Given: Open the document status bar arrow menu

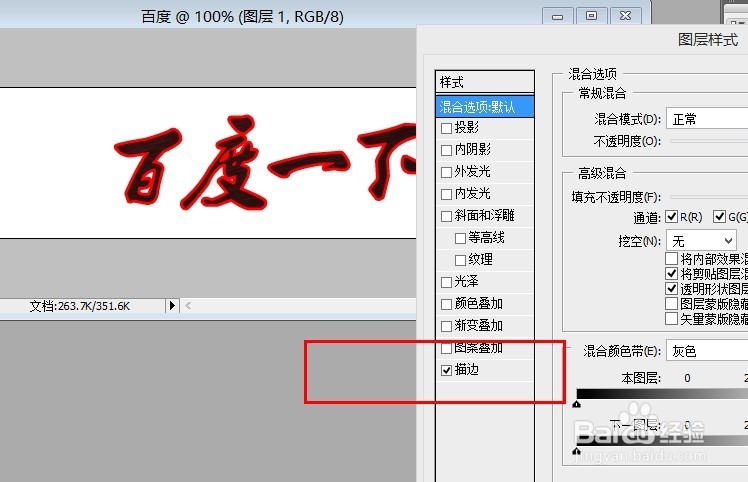Looking at the screenshot, I should (x=172, y=305).
